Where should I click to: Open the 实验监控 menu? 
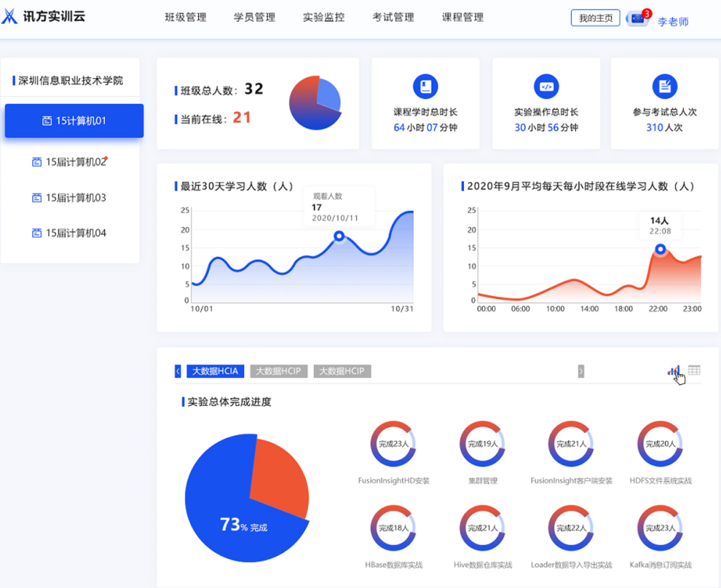click(x=323, y=17)
